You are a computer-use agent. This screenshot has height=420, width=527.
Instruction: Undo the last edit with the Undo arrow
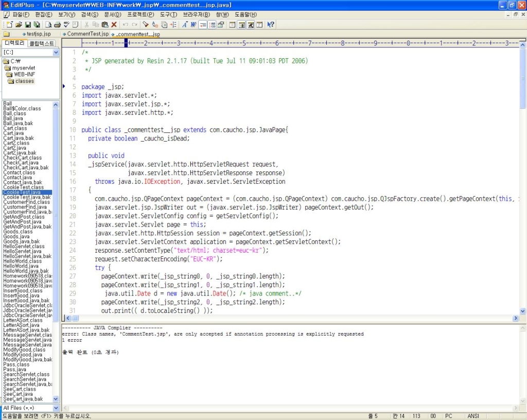[x=126, y=25]
